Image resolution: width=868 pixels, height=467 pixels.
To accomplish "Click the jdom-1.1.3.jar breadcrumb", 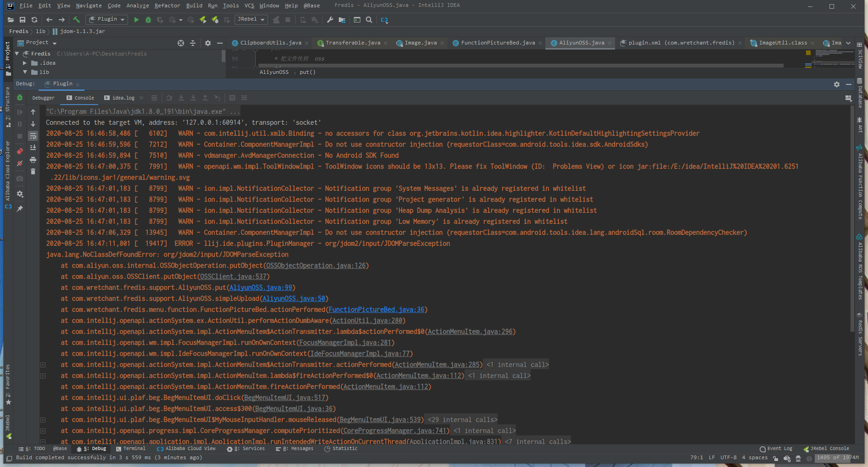I will tap(79, 31).
